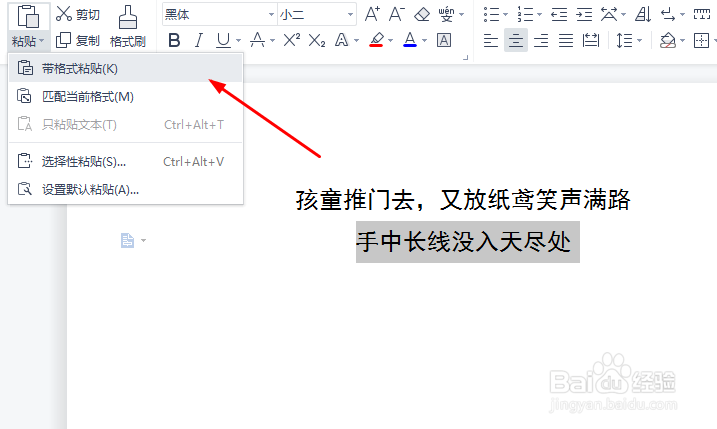Click the selected text 手中长线没入天尽处
The image size is (717, 429).
tap(464, 241)
